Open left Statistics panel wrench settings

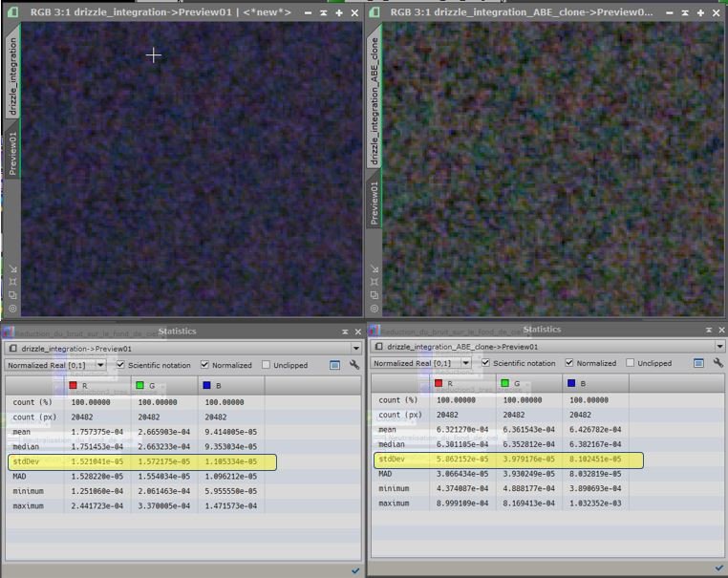point(354,365)
